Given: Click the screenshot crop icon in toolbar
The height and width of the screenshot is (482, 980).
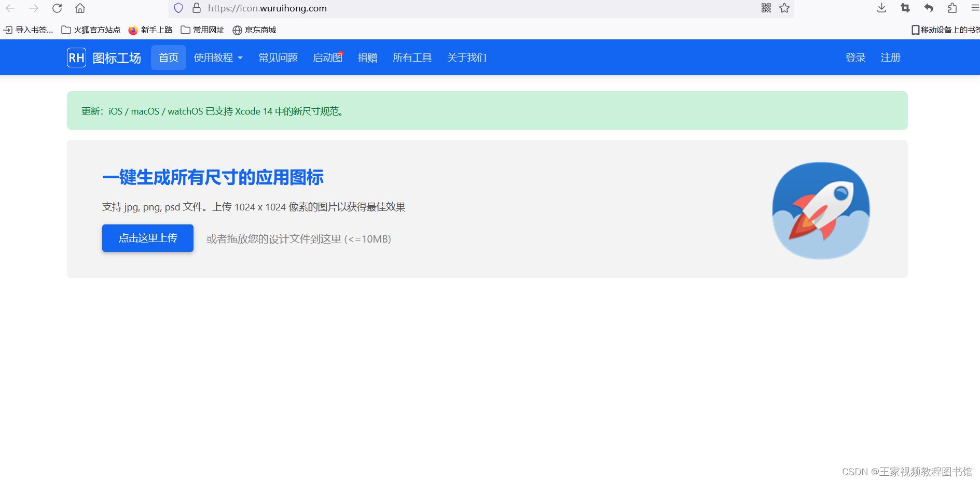Looking at the screenshot, I should click(905, 8).
